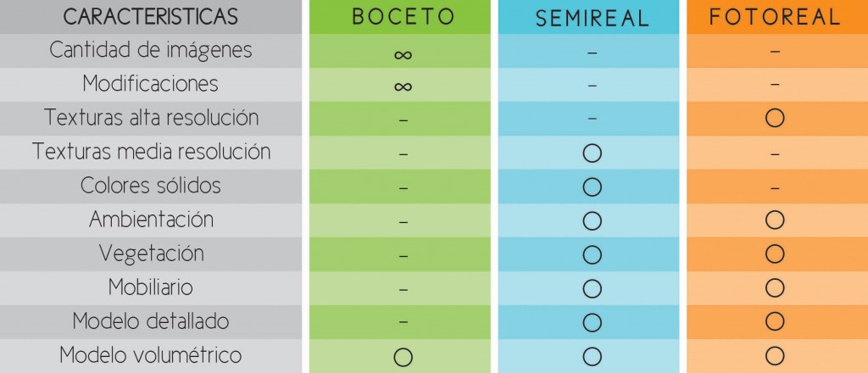The height and width of the screenshot is (373, 868).
Task: Click Semireal circle in Colores sólidos row
Action: coord(593,186)
